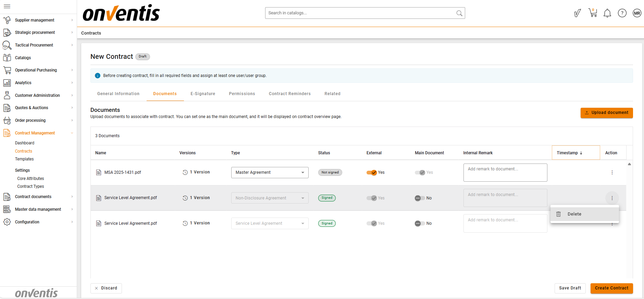This screenshot has width=644, height=299.
Task: Toggle External switch for MSA 2025-1431.pdf
Action: 372,172
